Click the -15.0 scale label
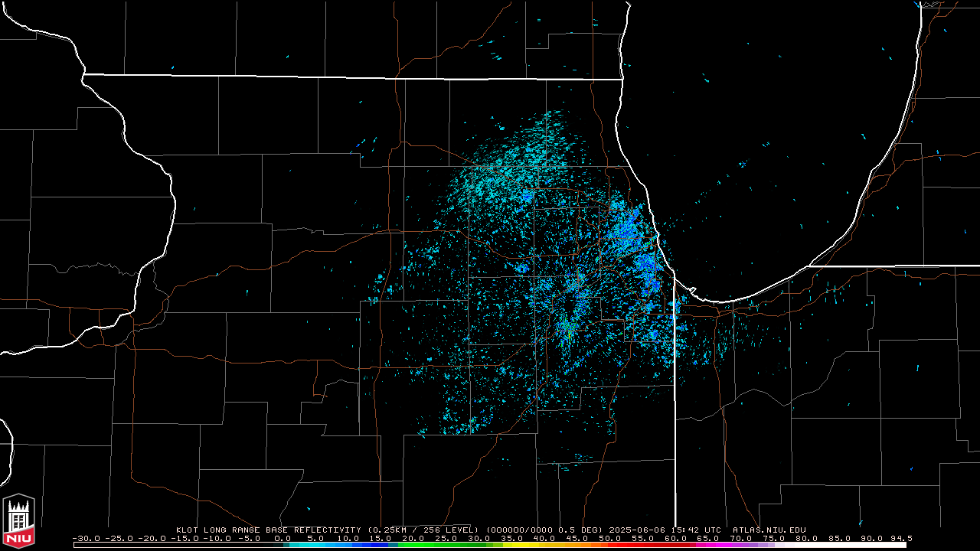Image resolution: width=980 pixels, height=551 pixels. [x=185, y=537]
